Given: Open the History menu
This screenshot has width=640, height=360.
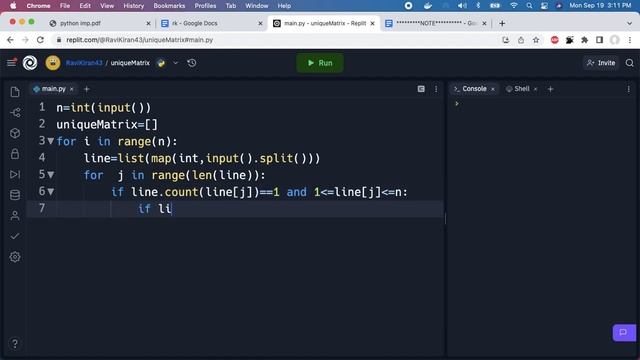Looking at the screenshot, I should click(x=133, y=6).
